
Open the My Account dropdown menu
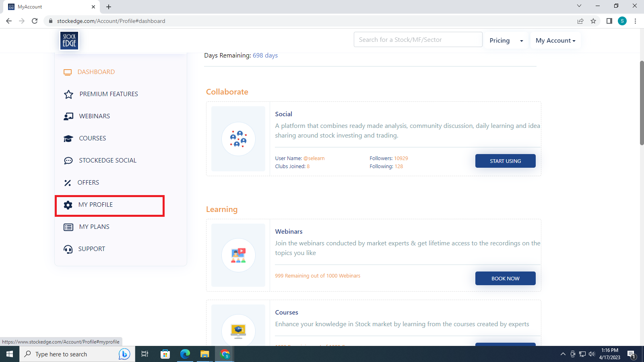pyautogui.click(x=555, y=41)
